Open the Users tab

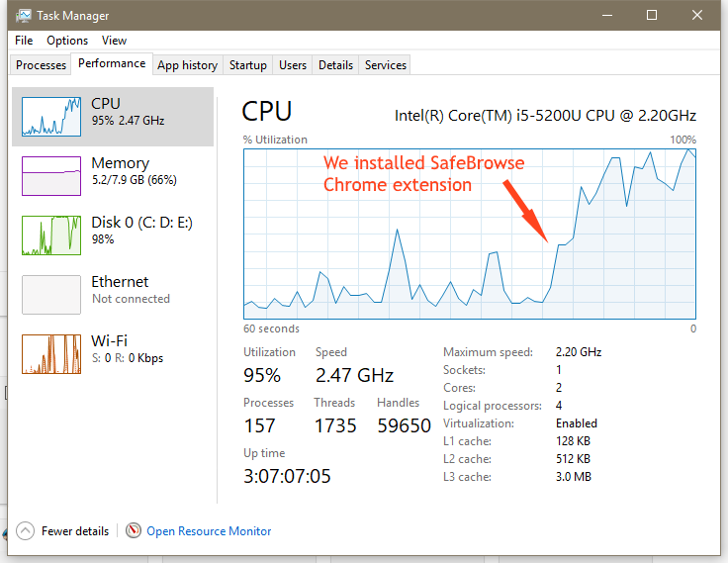click(293, 65)
